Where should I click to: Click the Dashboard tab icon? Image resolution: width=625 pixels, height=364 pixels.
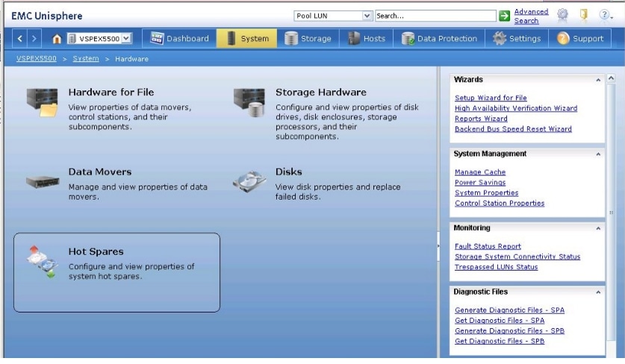[x=157, y=38]
